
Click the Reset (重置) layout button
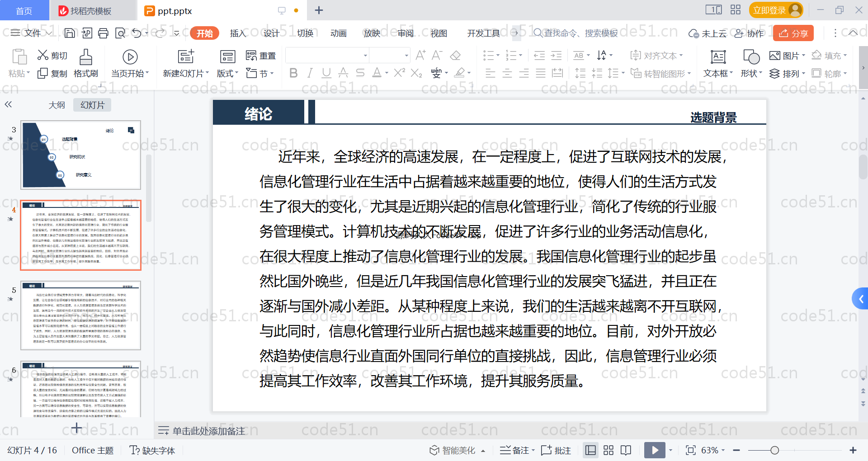point(261,56)
